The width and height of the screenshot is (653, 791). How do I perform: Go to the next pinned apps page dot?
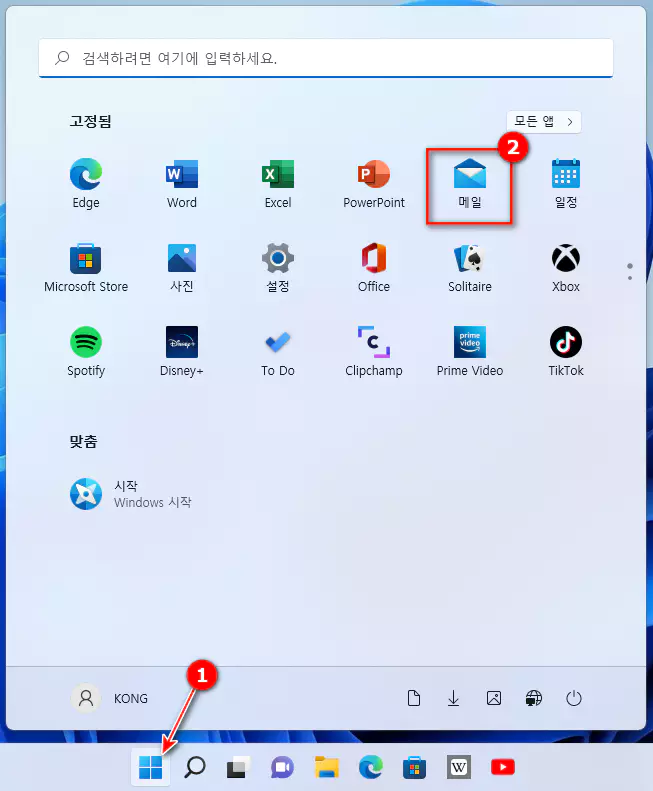point(630,278)
